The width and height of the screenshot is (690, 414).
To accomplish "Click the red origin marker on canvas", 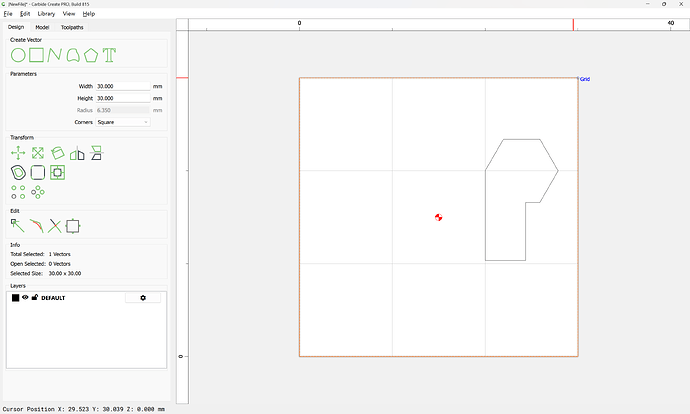I will [439, 217].
